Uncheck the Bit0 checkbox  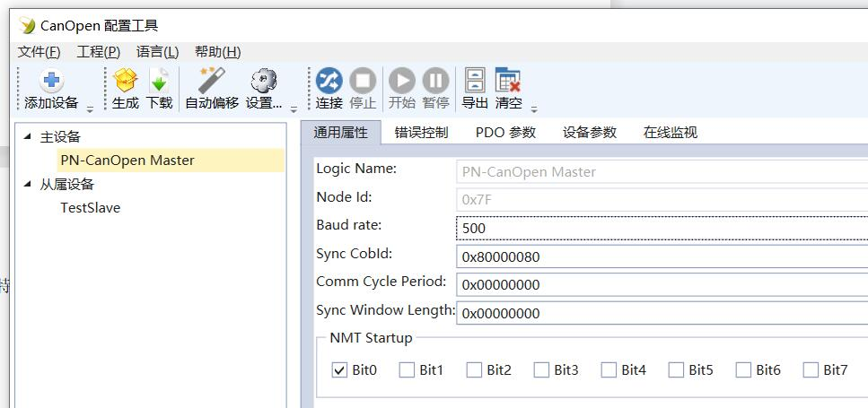339,369
